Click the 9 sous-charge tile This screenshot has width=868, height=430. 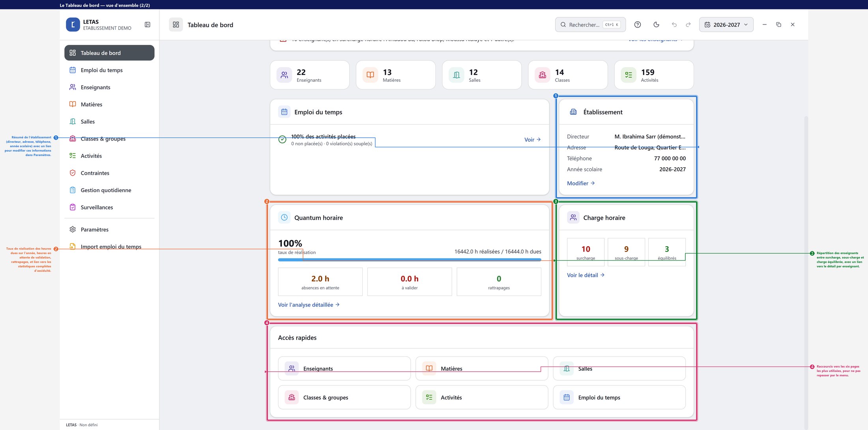pos(627,252)
